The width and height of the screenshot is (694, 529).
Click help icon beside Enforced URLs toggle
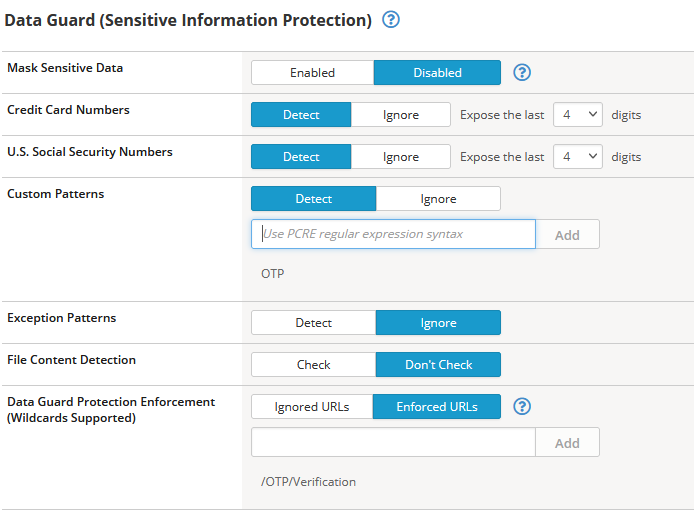tap(521, 406)
